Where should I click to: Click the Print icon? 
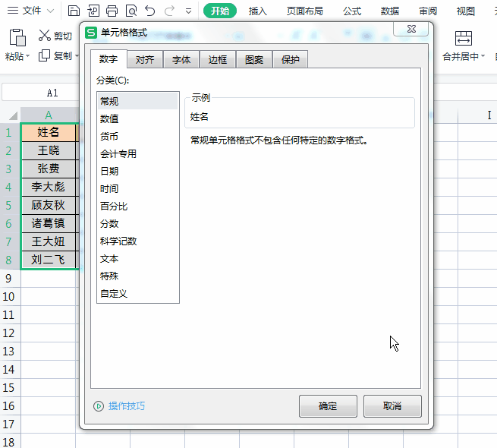click(112, 11)
